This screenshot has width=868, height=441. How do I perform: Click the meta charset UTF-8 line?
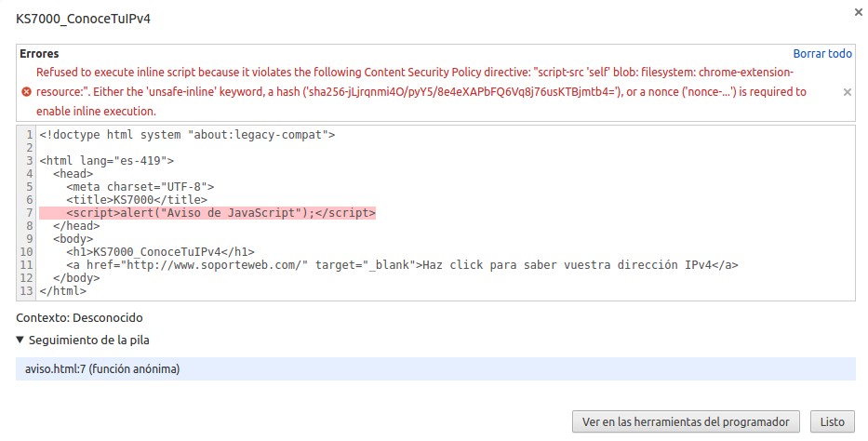pos(140,187)
